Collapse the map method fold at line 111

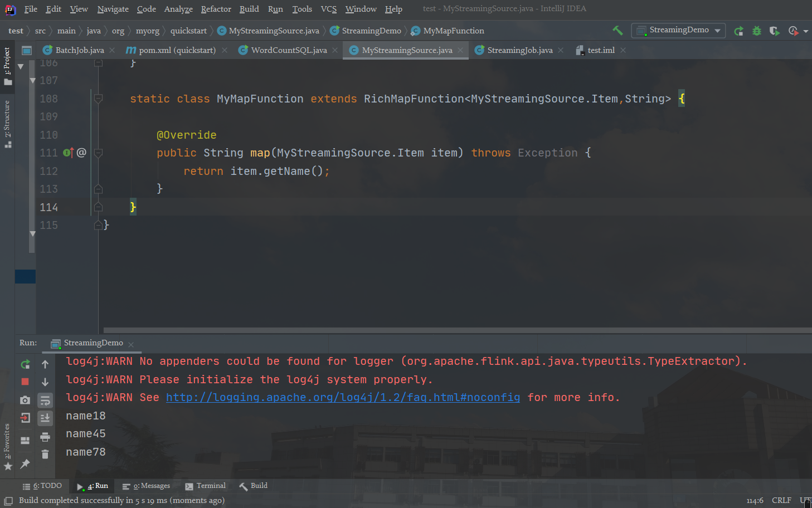98,153
